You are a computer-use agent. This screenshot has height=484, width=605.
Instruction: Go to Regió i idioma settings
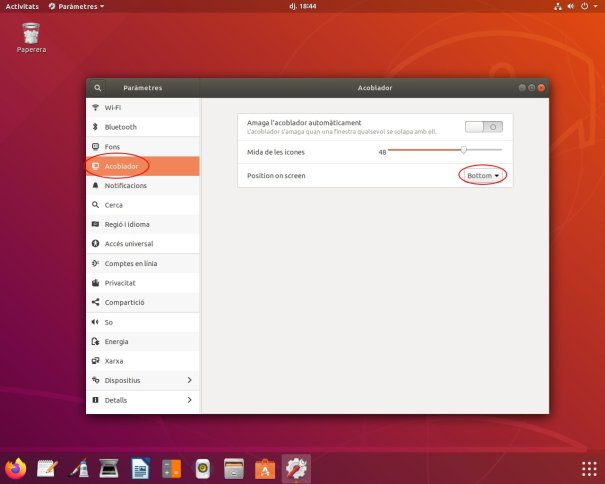143,224
